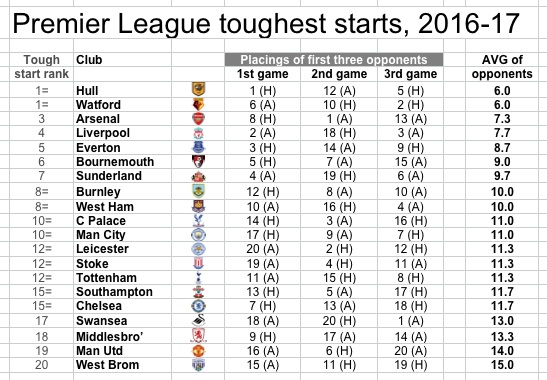
Task: Select the 'Tough start rank' header cell
Action: click(42, 67)
